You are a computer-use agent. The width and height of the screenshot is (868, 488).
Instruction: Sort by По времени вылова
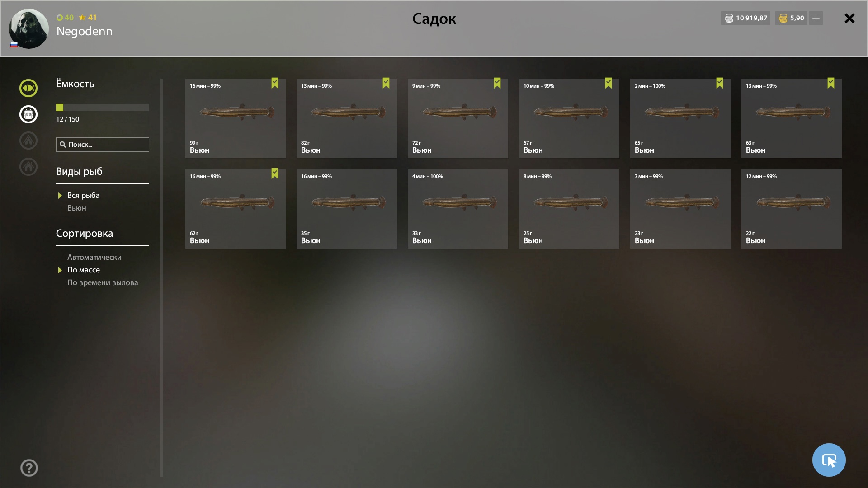(103, 282)
